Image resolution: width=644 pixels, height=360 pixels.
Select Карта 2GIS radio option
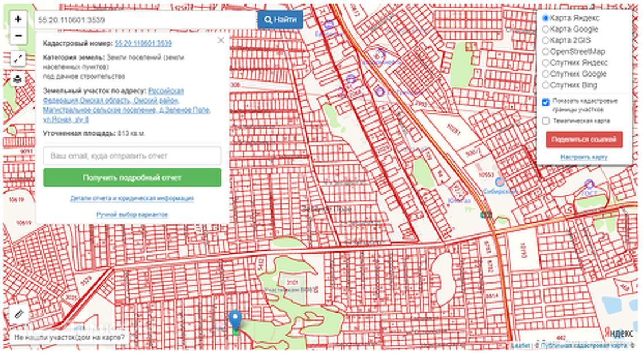[546, 40]
